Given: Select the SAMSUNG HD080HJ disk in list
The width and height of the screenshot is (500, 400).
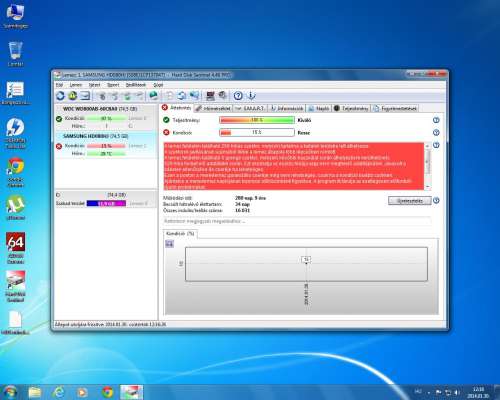Looking at the screenshot, I should tap(106, 145).
